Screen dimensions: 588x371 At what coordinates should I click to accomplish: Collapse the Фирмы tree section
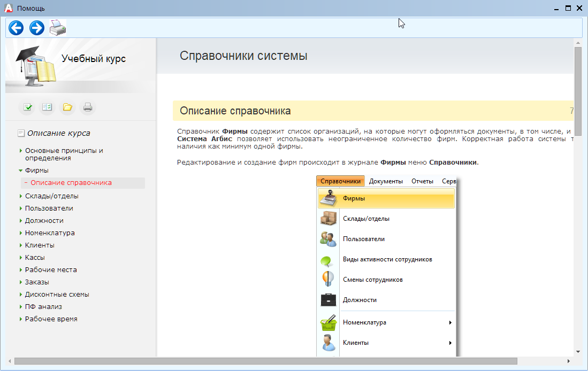point(21,171)
